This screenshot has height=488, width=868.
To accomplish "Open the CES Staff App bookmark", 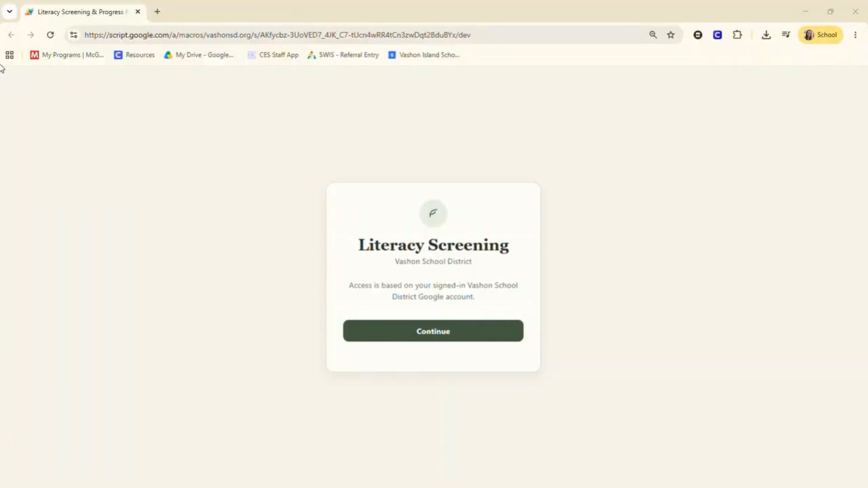I will point(273,55).
